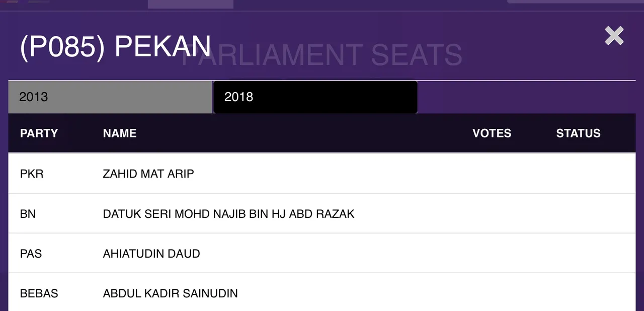Switch to the 2013 results tab
644x311 pixels.
[x=110, y=97]
